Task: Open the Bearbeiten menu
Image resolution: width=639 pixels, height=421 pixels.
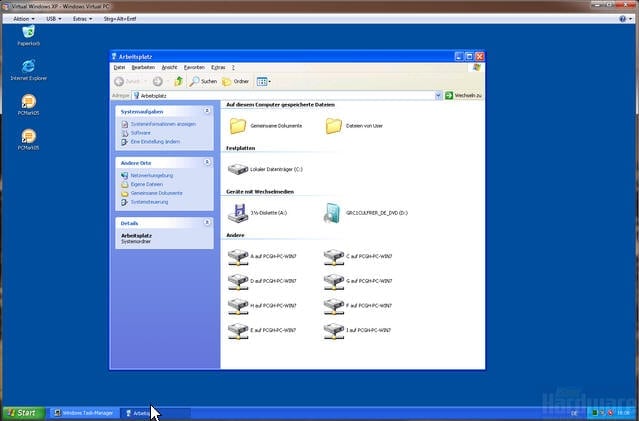Action: pyautogui.click(x=143, y=67)
